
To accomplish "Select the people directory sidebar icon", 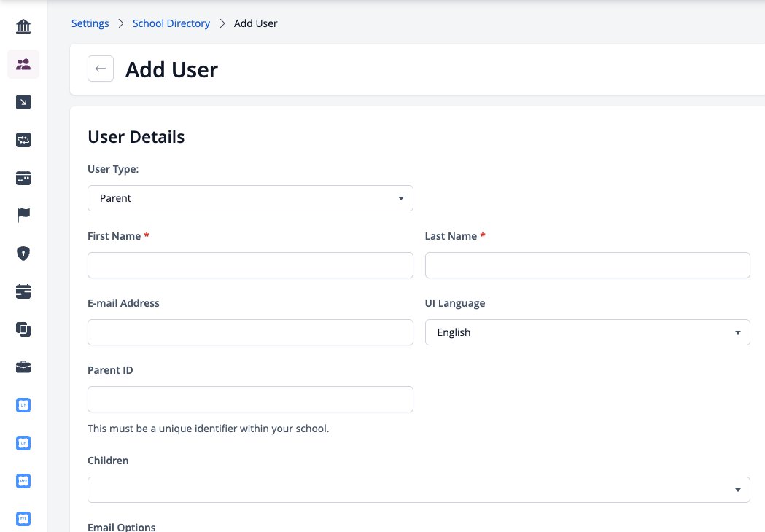I will 23,64.
